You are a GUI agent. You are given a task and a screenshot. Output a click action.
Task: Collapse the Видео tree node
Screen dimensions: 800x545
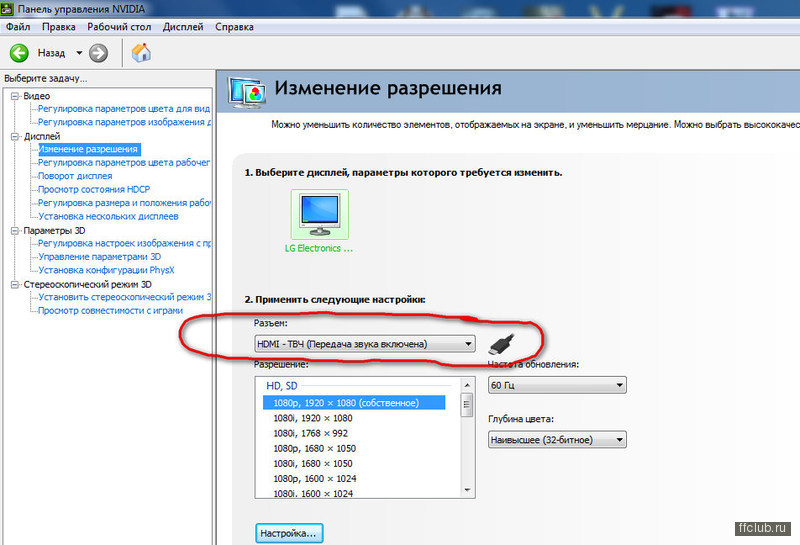[x=15, y=96]
